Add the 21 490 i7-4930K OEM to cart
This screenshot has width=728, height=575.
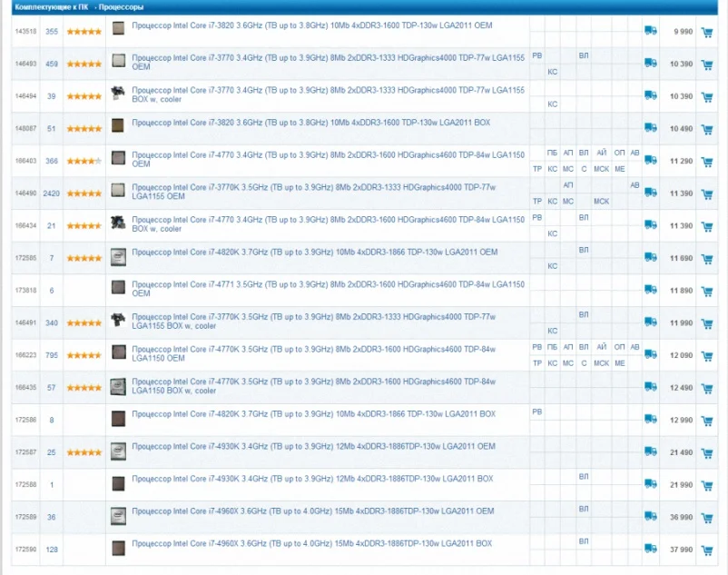pyautogui.click(x=706, y=453)
